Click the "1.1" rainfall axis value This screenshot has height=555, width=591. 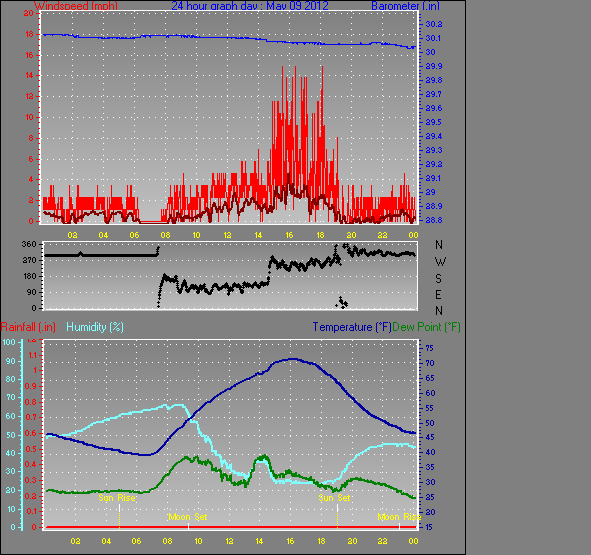click(x=33, y=355)
